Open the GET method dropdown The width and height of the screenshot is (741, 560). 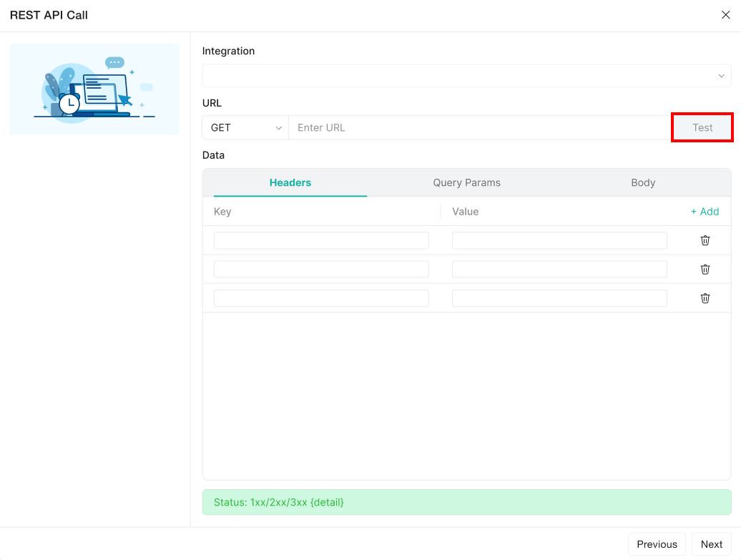245,127
